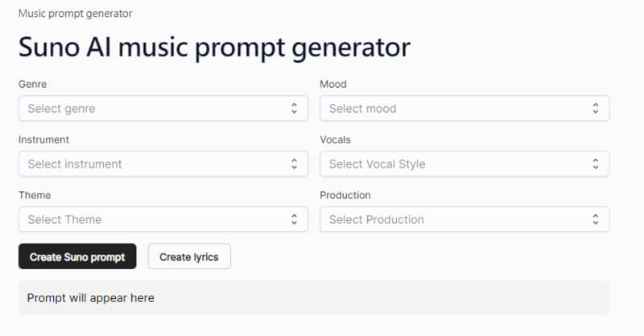Image resolution: width=644 pixels, height=336 pixels.
Task: Open the Select Production dropdown
Action: click(x=464, y=219)
